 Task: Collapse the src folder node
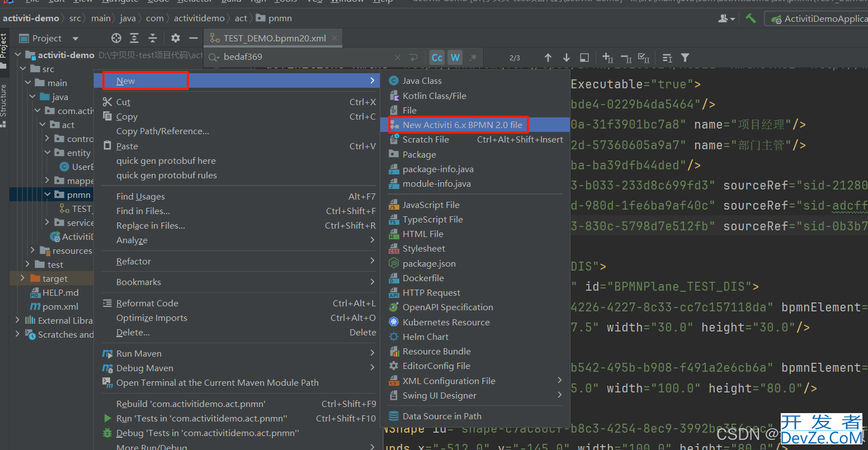23,69
